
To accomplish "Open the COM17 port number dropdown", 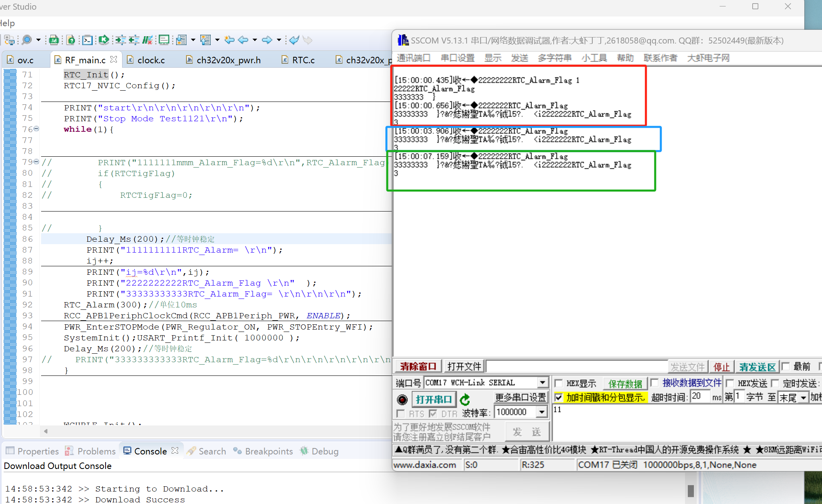I will [543, 382].
